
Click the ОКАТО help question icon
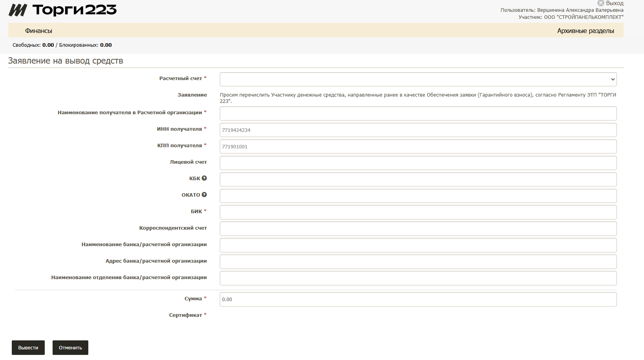pyautogui.click(x=204, y=195)
